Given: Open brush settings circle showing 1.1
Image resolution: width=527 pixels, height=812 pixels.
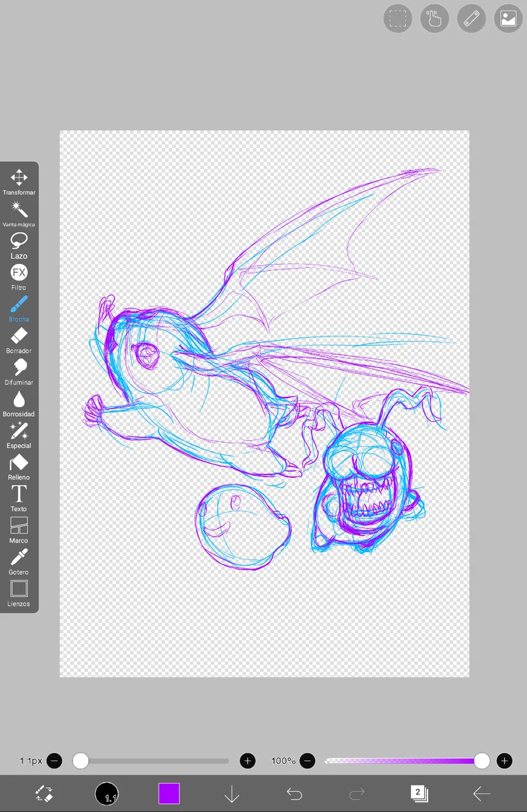Looking at the screenshot, I should point(107,794).
